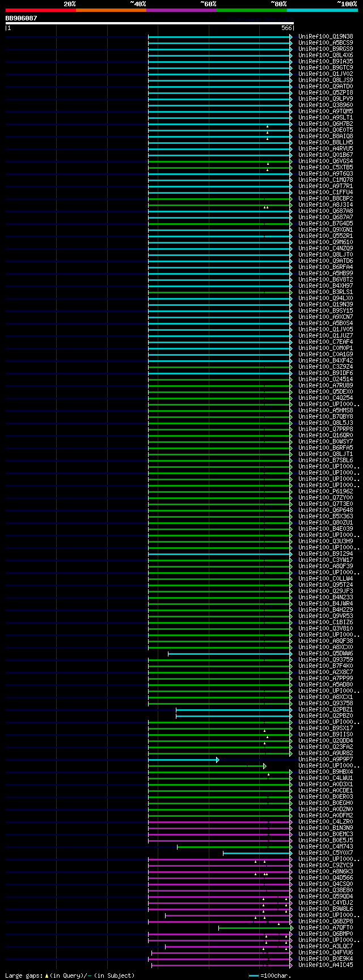363x980 pixels.
Task: Open hit UniRef100_O24514
Action: (326, 379)
